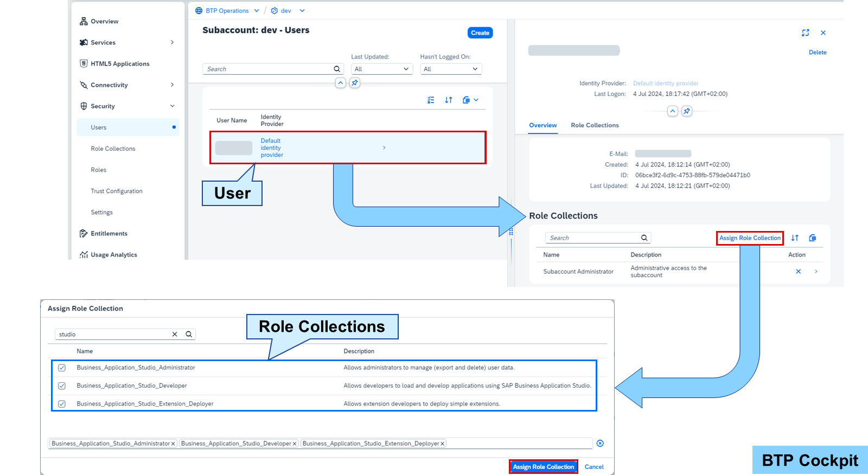
Task: Collapse the user details header
Action: pos(673,111)
